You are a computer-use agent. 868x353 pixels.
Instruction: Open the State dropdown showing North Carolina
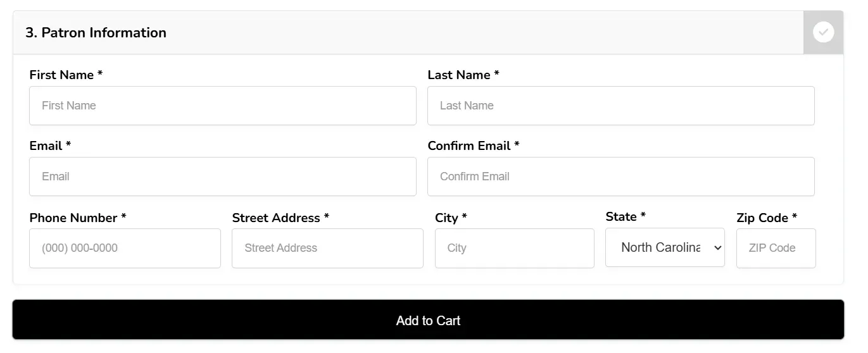point(665,247)
